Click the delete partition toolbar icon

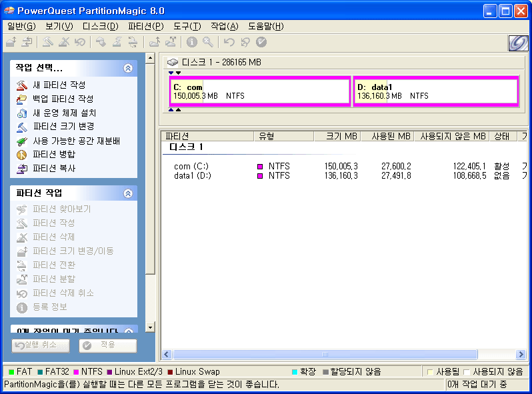tap(64, 42)
